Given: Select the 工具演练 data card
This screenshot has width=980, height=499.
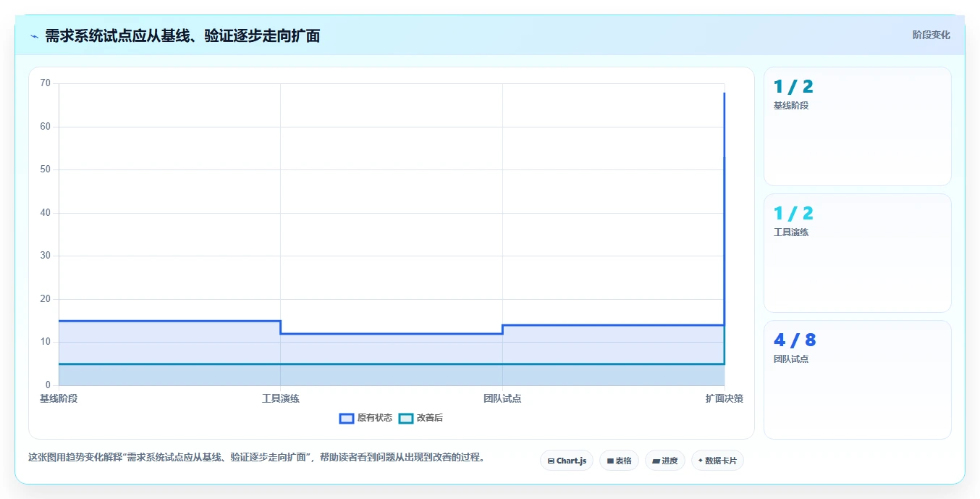Looking at the screenshot, I should pos(858,253).
